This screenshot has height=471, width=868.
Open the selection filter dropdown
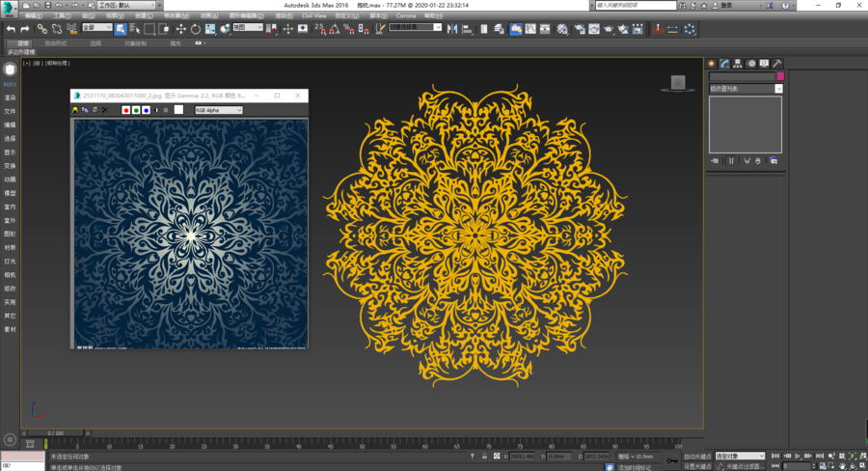click(x=96, y=27)
